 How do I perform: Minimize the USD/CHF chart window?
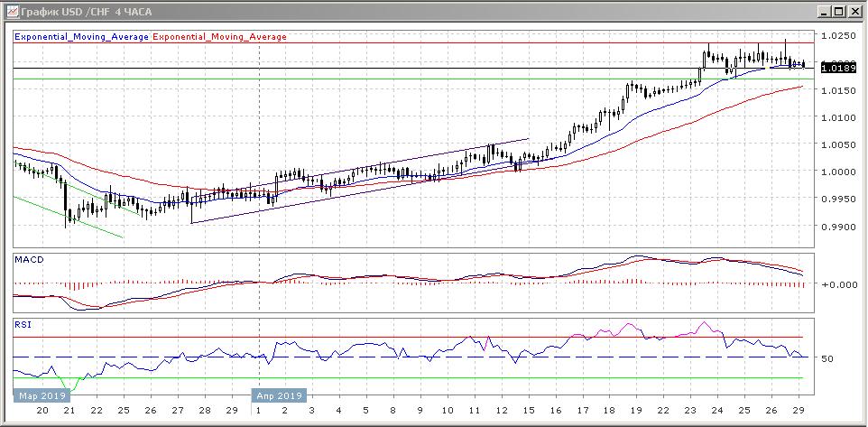pyautogui.click(x=824, y=12)
